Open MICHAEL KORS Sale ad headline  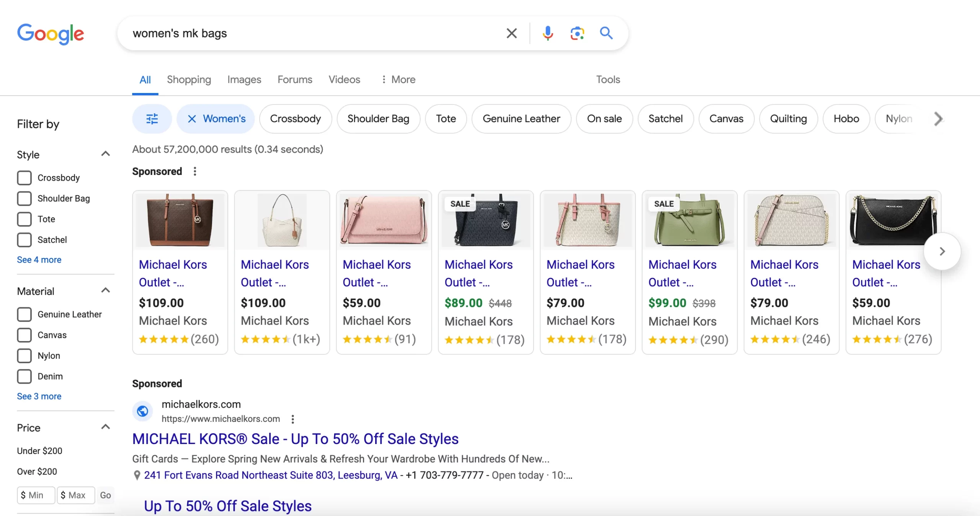tap(295, 439)
